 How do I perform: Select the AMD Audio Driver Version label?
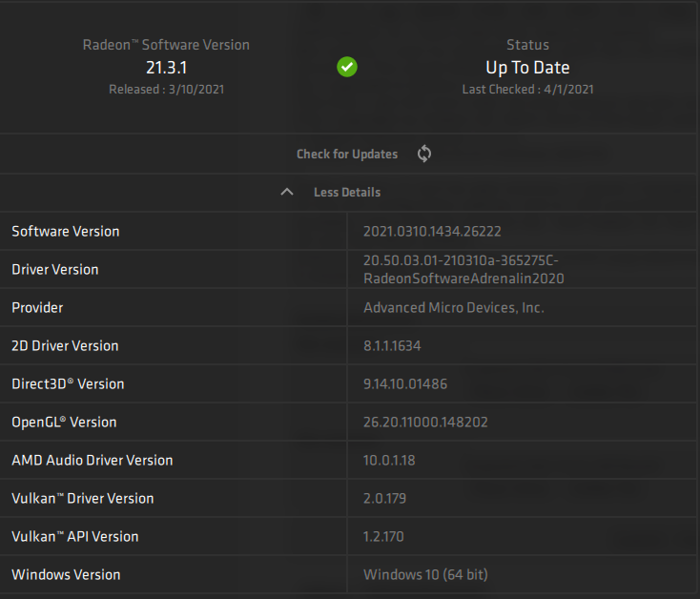(92, 460)
